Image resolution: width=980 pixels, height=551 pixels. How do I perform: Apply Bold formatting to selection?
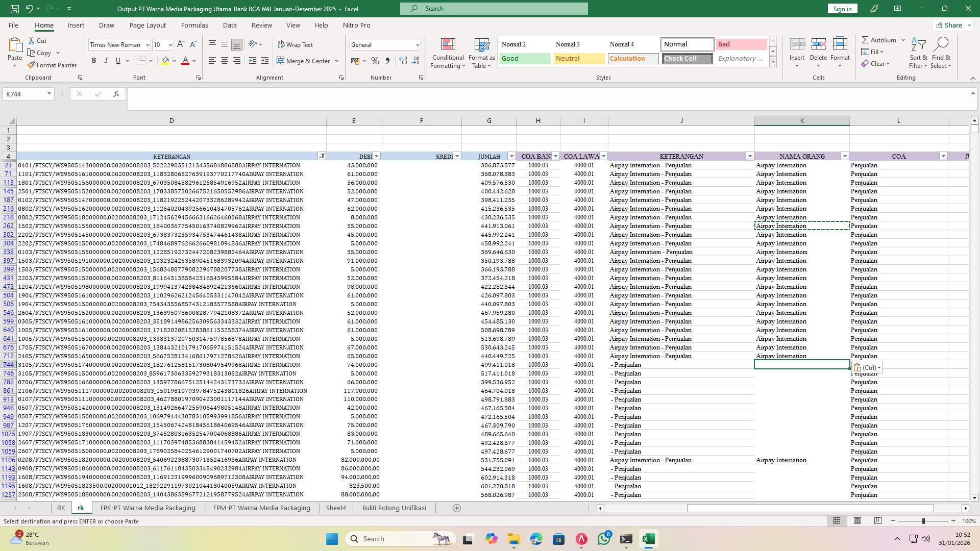[x=94, y=60]
